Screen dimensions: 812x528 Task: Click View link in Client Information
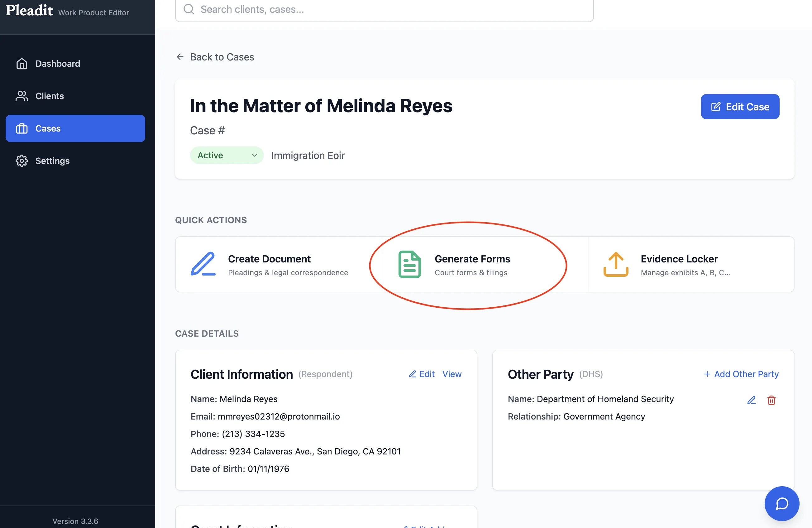(x=452, y=374)
